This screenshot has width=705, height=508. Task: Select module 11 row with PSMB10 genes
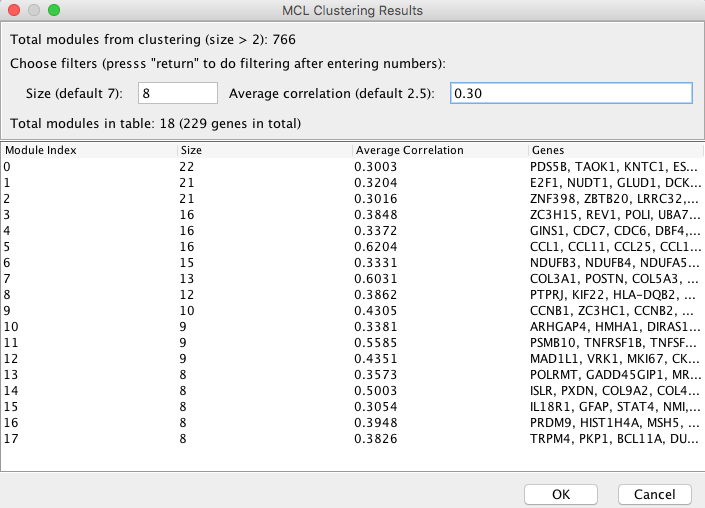[352, 343]
